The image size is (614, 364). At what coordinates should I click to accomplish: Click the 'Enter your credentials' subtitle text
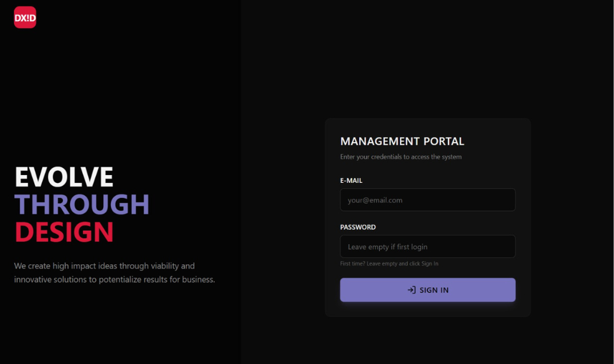tap(401, 157)
